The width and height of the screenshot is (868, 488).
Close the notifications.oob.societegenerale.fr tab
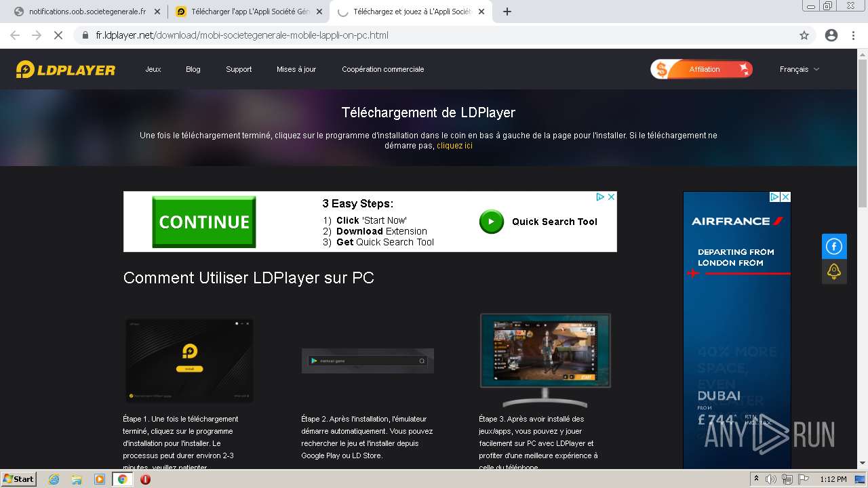point(157,12)
